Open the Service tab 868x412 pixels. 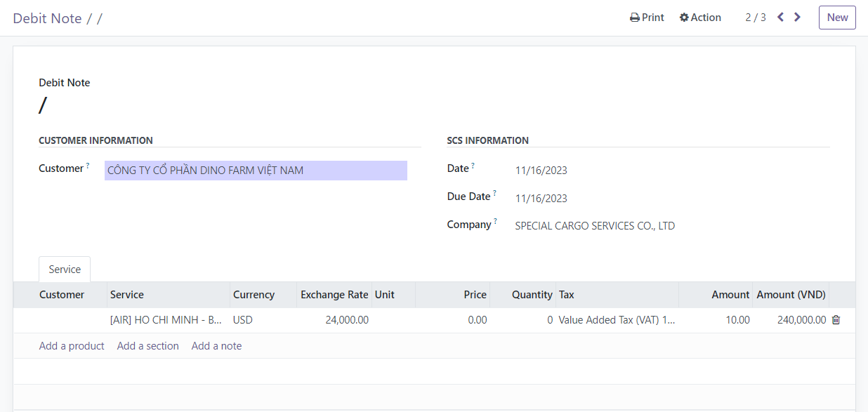(x=65, y=270)
